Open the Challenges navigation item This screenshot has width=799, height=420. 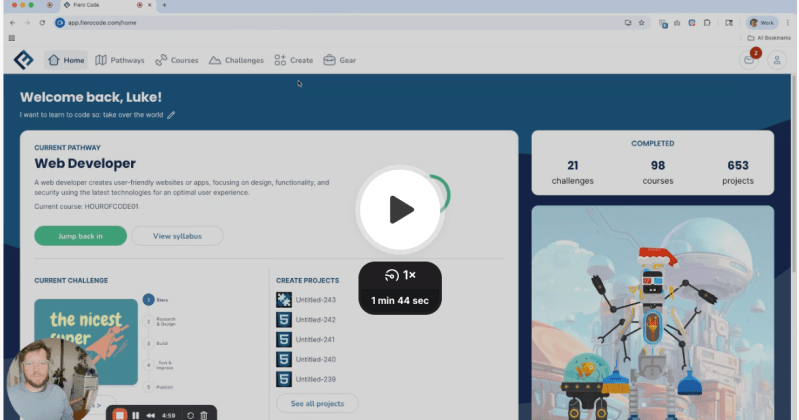[236, 60]
